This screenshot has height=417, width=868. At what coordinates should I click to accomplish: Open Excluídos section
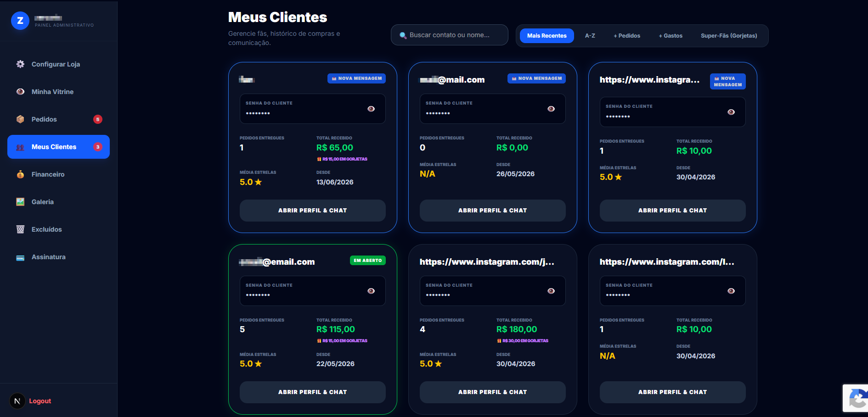point(58,229)
